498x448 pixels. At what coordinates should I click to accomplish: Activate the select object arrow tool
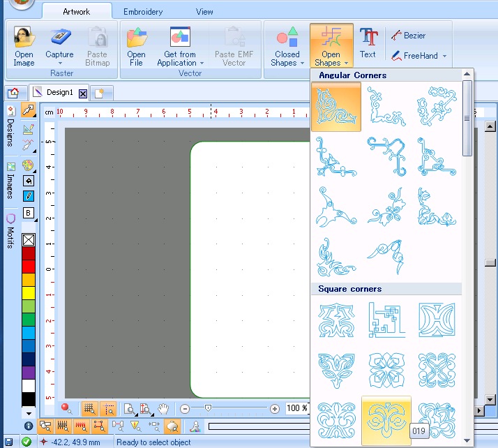(29, 110)
